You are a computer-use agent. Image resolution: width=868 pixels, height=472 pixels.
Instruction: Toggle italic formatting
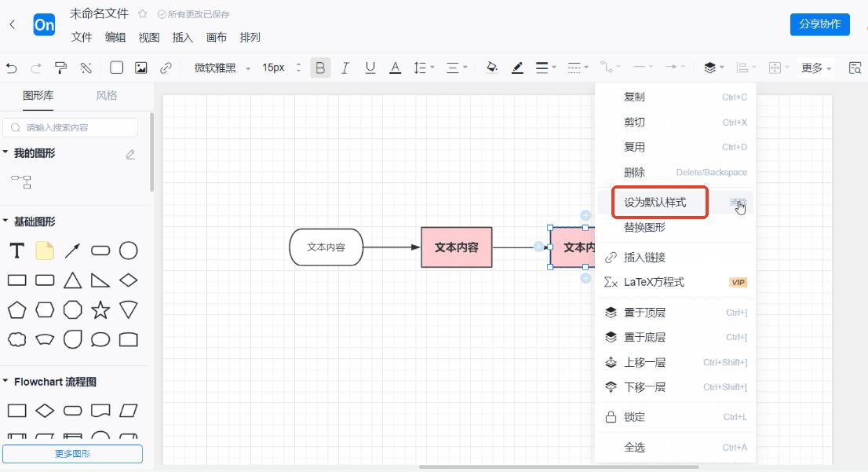tap(345, 68)
